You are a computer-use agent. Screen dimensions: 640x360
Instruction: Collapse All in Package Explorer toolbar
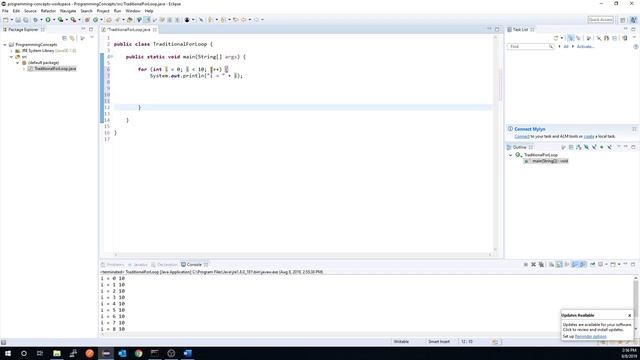[x=64, y=38]
